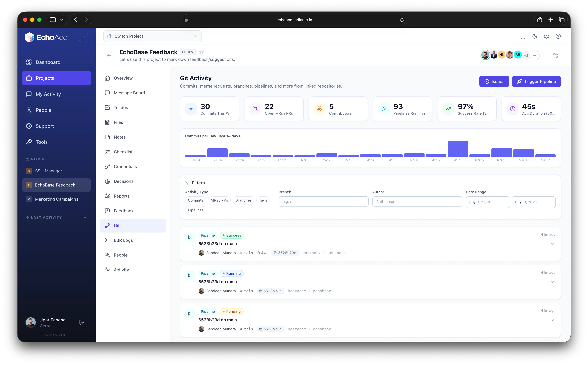Copy the 6528b23d hash on the Success pipeline

[285, 253]
